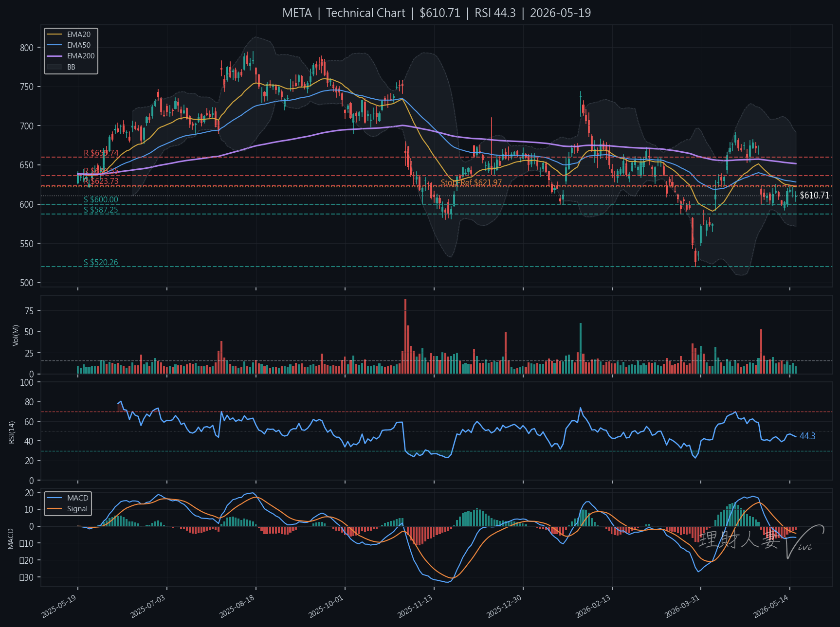
Task: Click the 2025-10-01 date axis label
Action: (326, 606)
